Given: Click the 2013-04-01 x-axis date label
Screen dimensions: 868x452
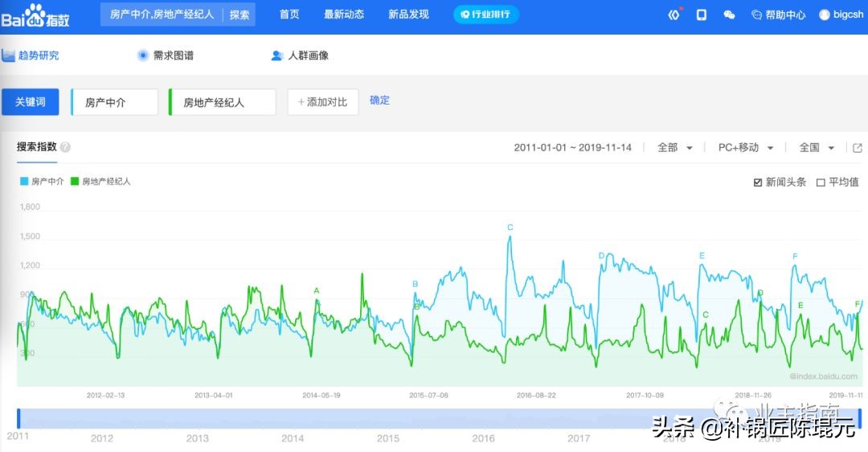Looking at the screenshot, I should (214, 395).
